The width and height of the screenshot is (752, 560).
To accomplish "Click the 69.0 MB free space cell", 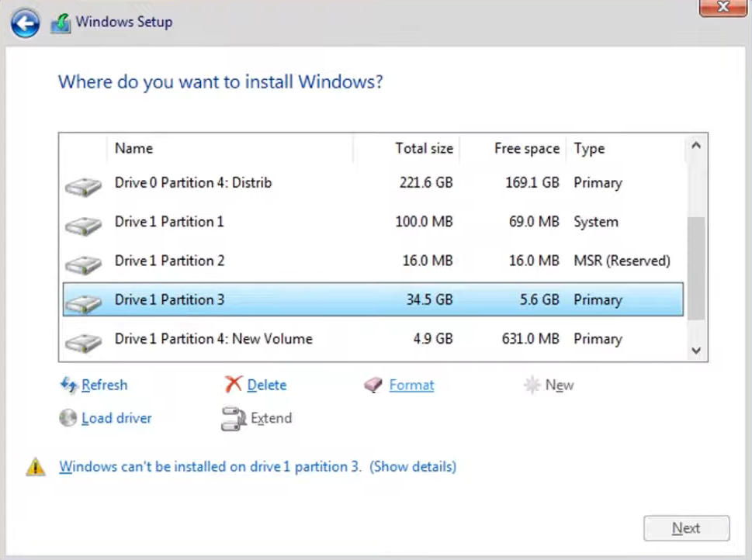I will pos(534,222).
